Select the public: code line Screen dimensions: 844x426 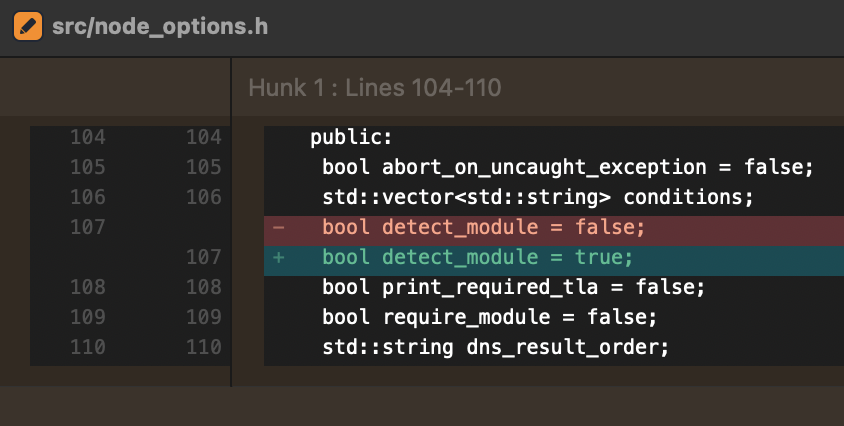coord(351,138)
